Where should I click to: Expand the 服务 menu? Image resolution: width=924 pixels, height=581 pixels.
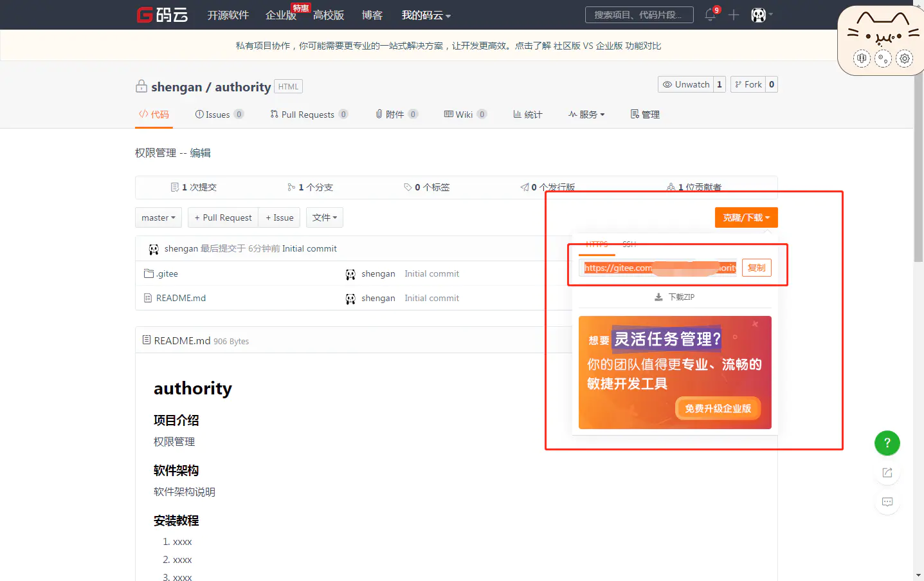click(x=586, y=114)
